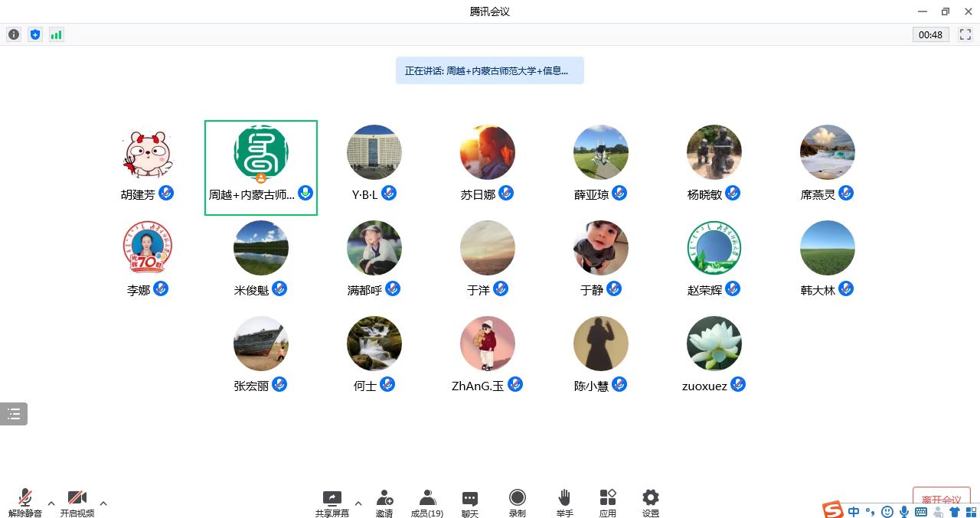Click the share screen 共享屏幕 button
Screen dimensions: 980x518
332,503
